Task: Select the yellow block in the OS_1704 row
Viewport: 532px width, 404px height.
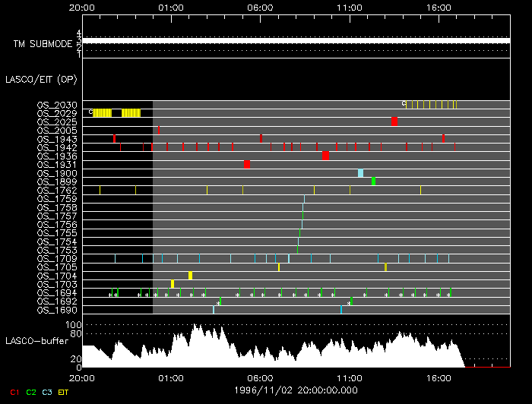Action: [x=190, y=276]
